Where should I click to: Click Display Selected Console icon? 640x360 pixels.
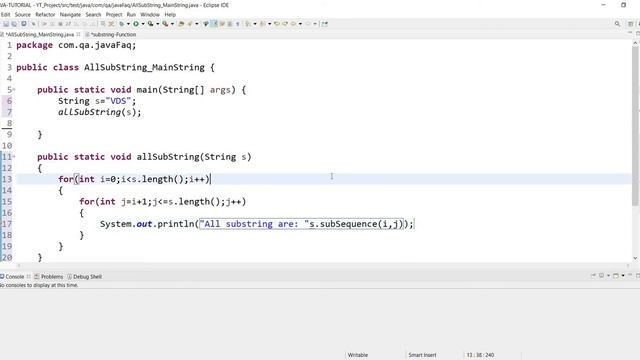(x=601, y=276)
